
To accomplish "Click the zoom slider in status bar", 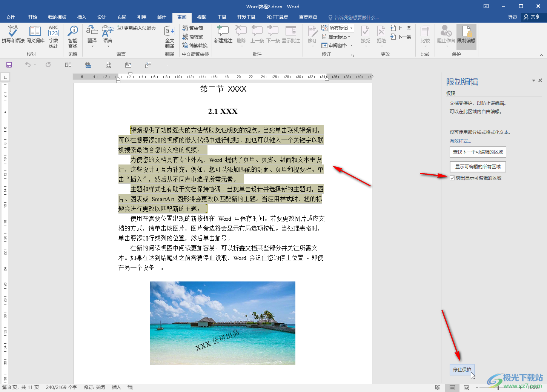I will coord(498,387).
